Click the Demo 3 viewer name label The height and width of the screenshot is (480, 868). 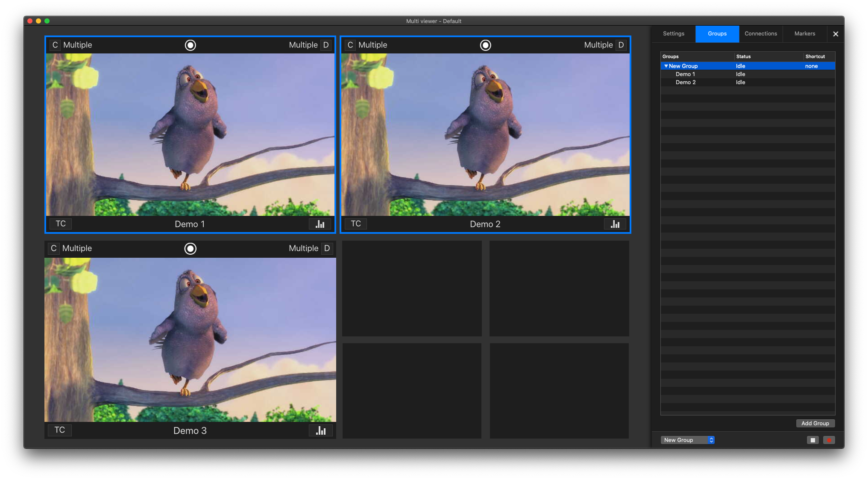click(190, 430)
